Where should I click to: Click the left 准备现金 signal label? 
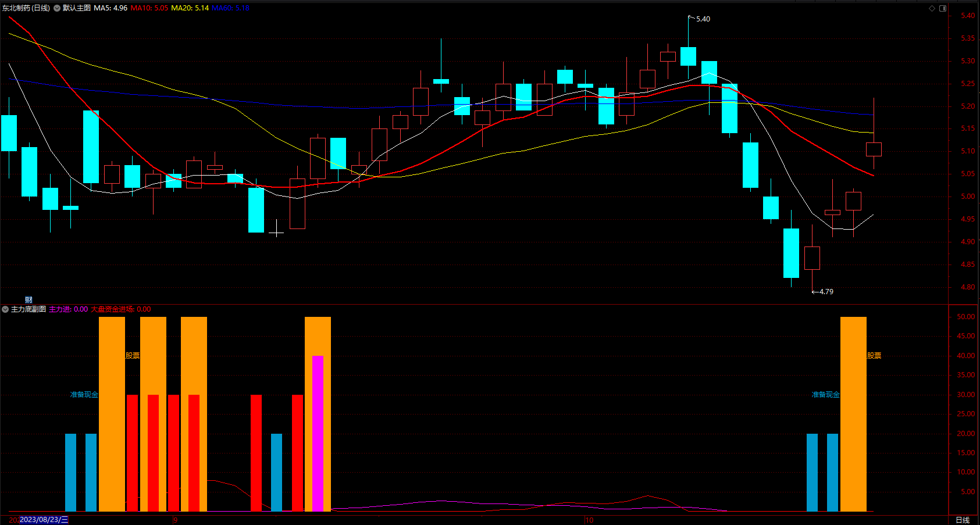[84, 395]
